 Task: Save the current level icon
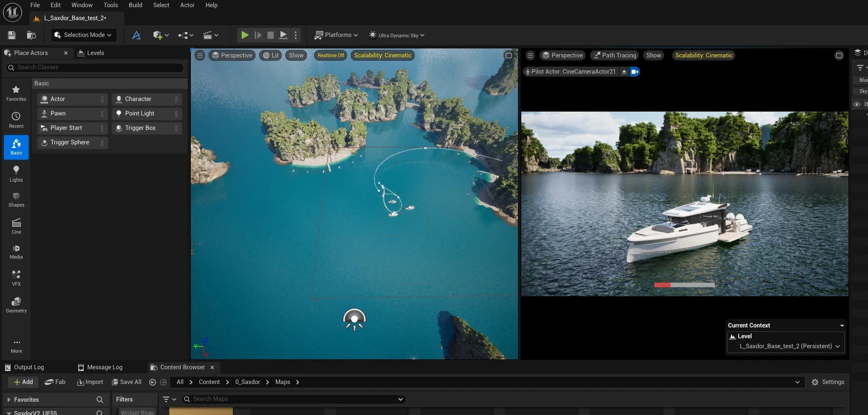12,35
